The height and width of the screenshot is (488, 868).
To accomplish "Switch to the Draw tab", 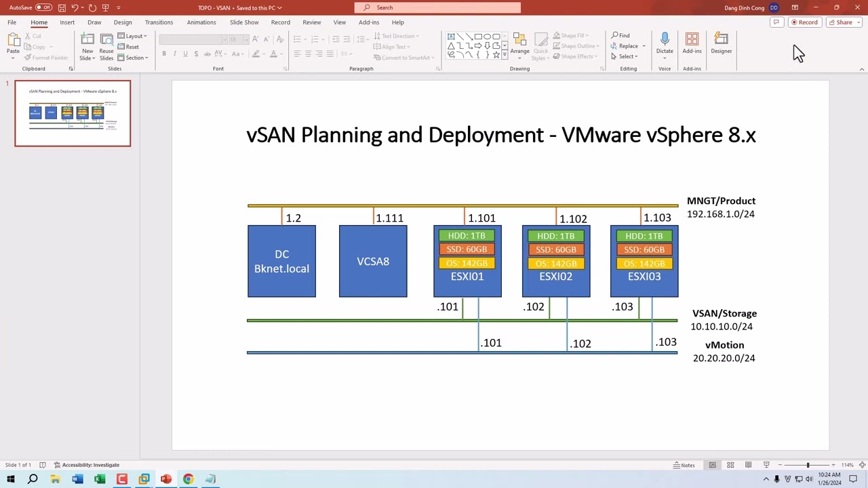I will 94,22.
